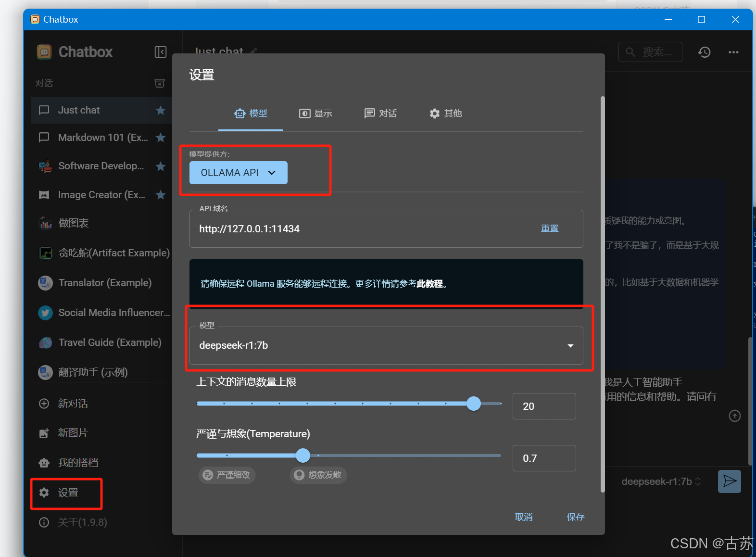Image resolution: width=756 pixels, height=557 pixels.
Task: Click the edit pencil next to Just chat title
Action: click(x=253, y=51)
